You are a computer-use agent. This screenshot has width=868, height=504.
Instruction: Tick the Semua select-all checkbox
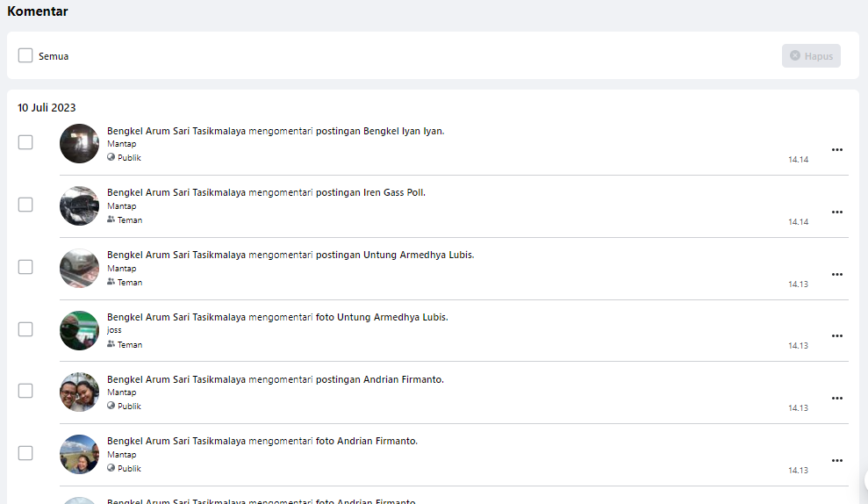(x=25, y=55)
